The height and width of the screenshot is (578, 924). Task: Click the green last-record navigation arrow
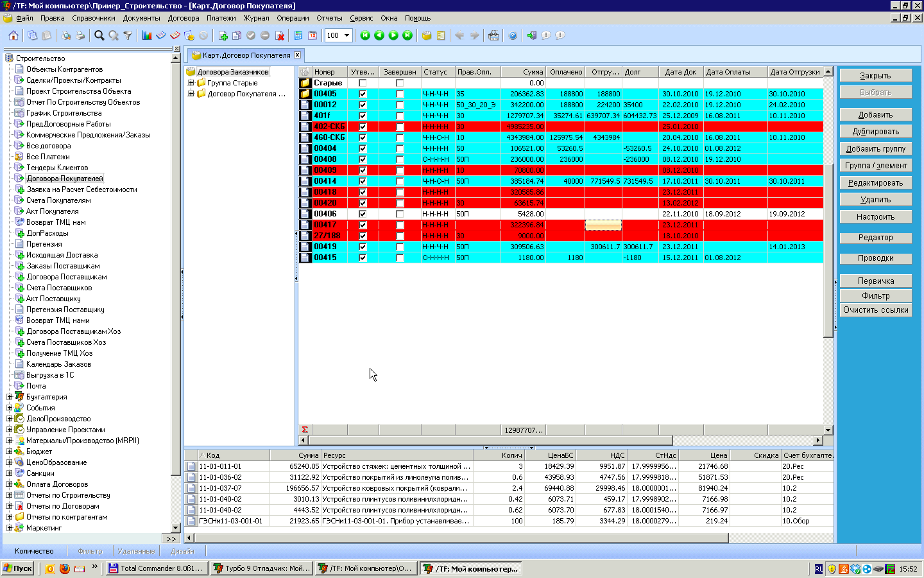tap(407, 35)
